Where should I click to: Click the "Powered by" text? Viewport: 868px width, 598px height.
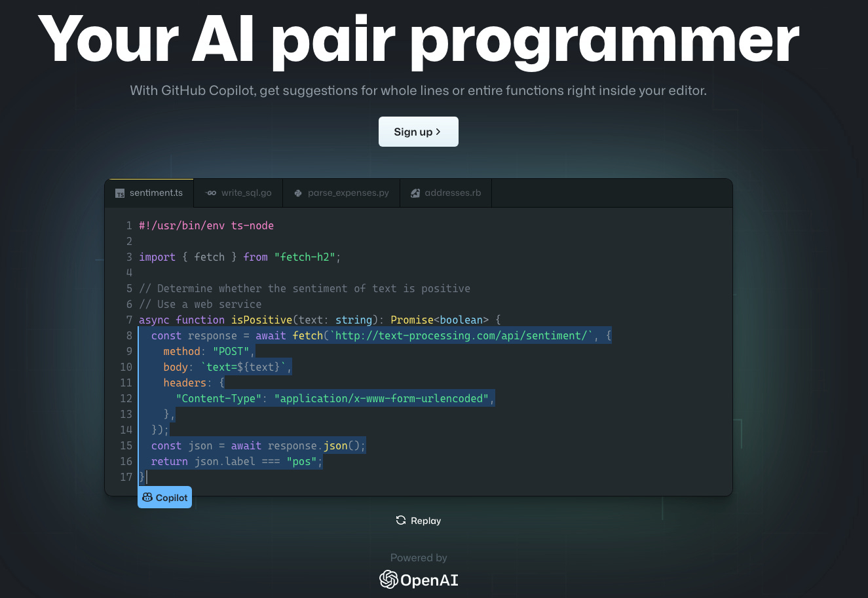pos(419,558)
